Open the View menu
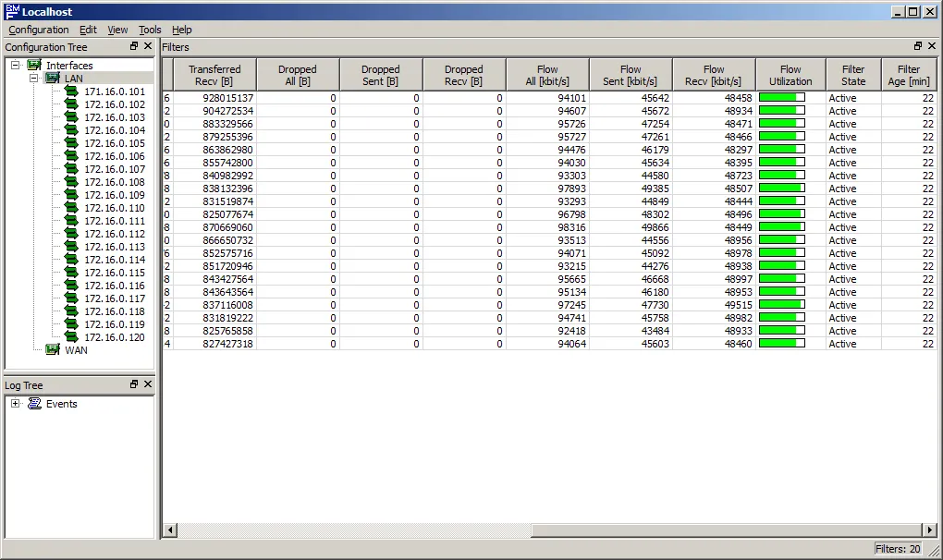 click(x=116, y=29)
